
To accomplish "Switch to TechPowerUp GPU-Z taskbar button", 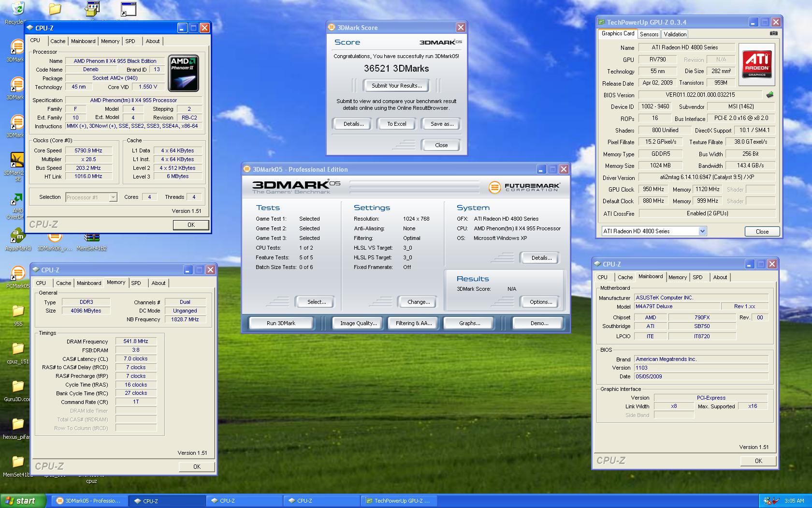I will 400,501.
